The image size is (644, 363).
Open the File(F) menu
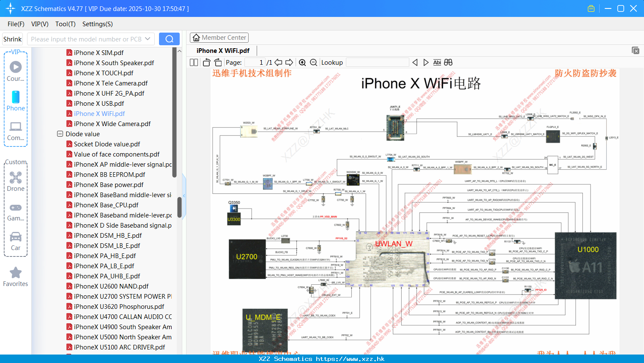[16, 24]
